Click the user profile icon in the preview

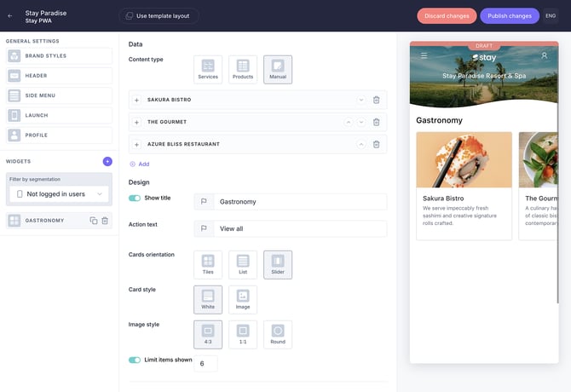545,55
